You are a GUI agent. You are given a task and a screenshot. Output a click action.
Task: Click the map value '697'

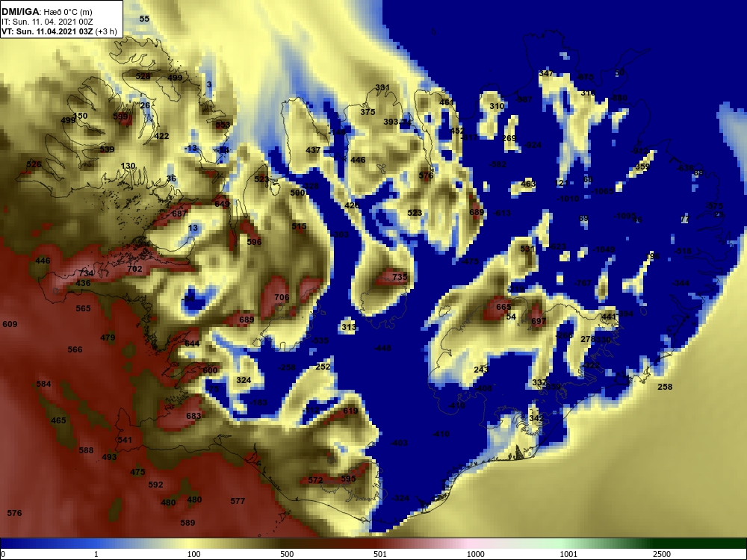(539, 321)
